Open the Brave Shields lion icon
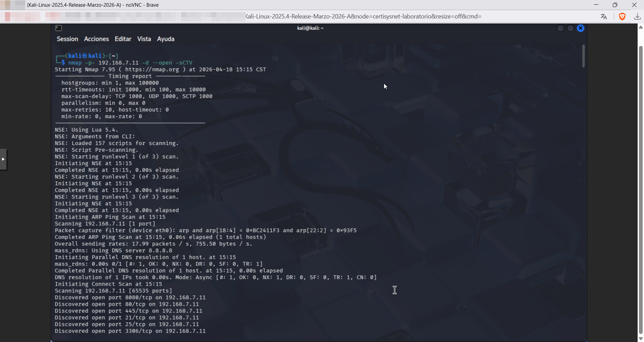Viewport: 644px width, 342px height. (x=622, y=17)
